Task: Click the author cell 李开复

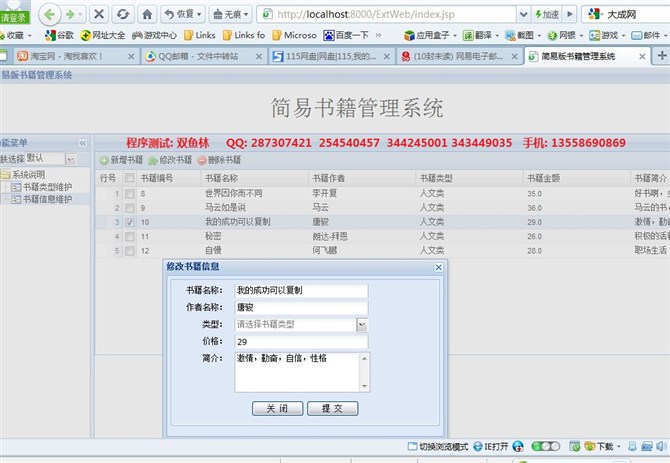Action: [x=324, y=193]
